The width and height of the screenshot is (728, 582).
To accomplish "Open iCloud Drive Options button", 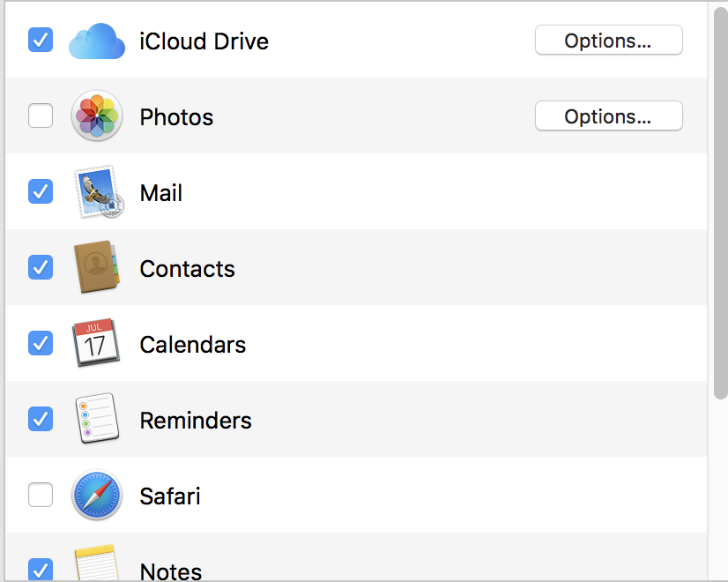I will pos(609,40).
